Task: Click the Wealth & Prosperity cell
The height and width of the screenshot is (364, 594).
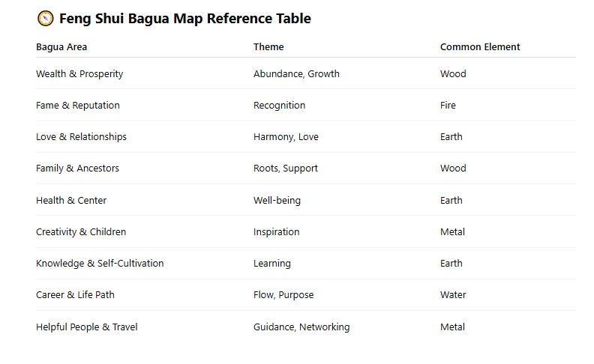Action: pos(79,74)
